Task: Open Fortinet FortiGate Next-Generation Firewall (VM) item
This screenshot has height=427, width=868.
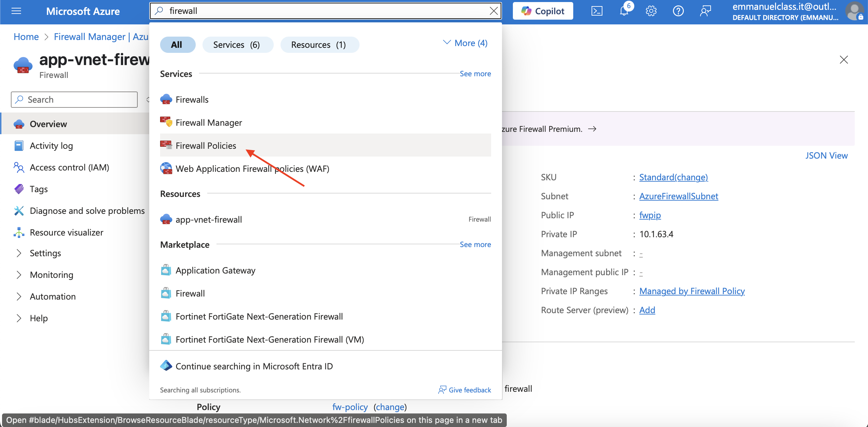Action: 325,340
